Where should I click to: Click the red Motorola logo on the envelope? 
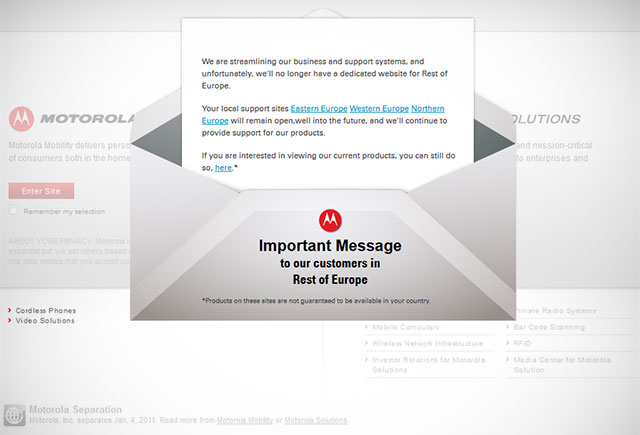point(330,220)
